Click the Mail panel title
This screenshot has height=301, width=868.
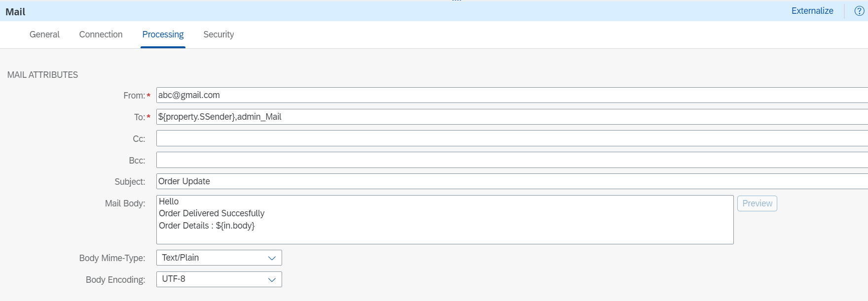(x=15, y=12)
